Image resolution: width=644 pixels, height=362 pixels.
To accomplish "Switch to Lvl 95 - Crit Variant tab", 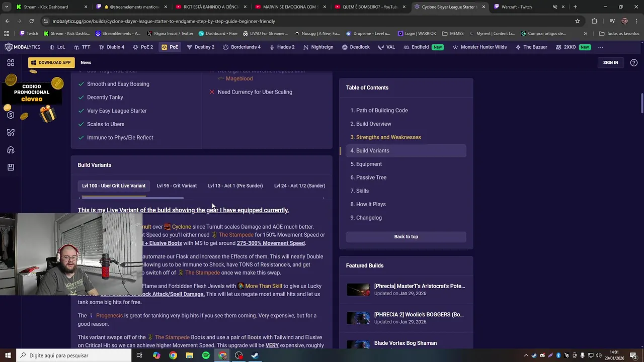I will pyautogui.click(x=177, y=186).
